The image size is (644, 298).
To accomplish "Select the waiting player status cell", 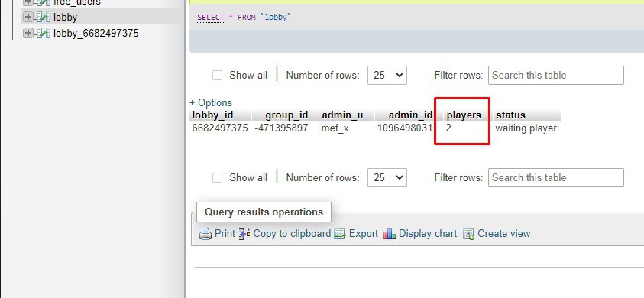I will (526, 128).
